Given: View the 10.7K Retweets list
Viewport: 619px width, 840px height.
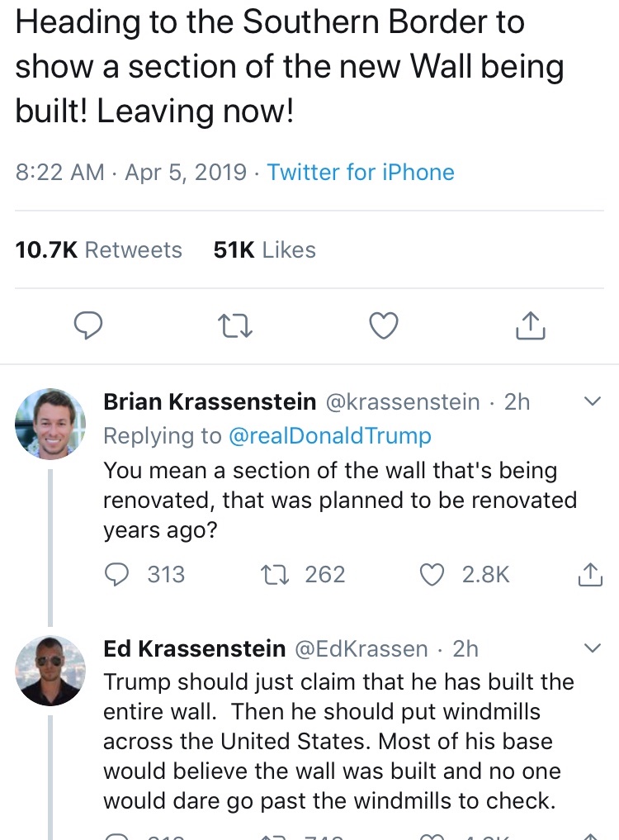Looking at the screenshot, I should coord(99,249).
